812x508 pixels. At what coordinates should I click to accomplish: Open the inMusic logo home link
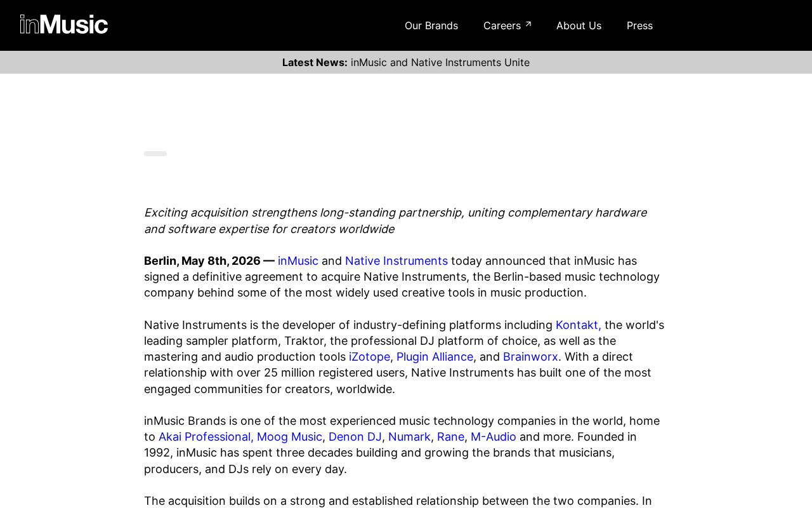64,24
